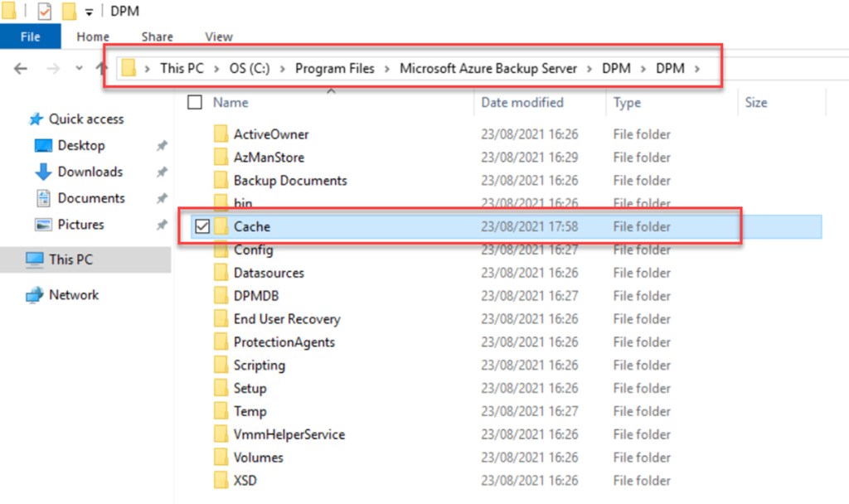Uncheck the Cache folder checkbox
849x504 pixels.
click(201, 227)
